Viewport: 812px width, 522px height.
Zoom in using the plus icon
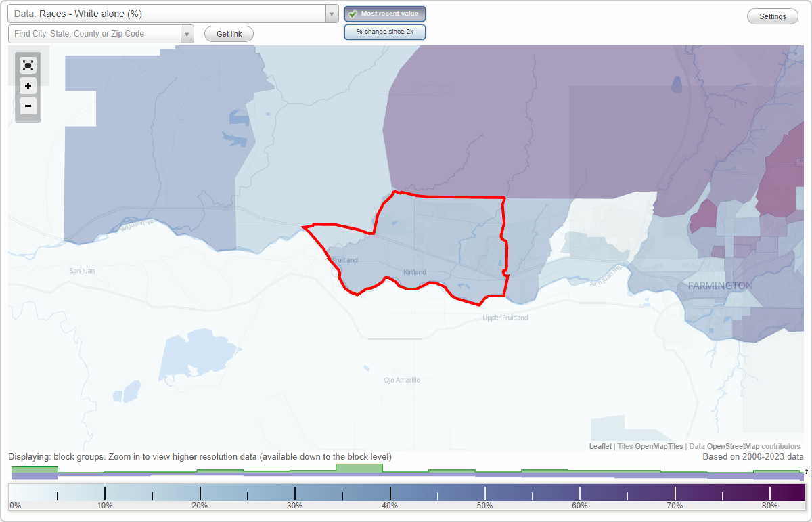(28, 85)
